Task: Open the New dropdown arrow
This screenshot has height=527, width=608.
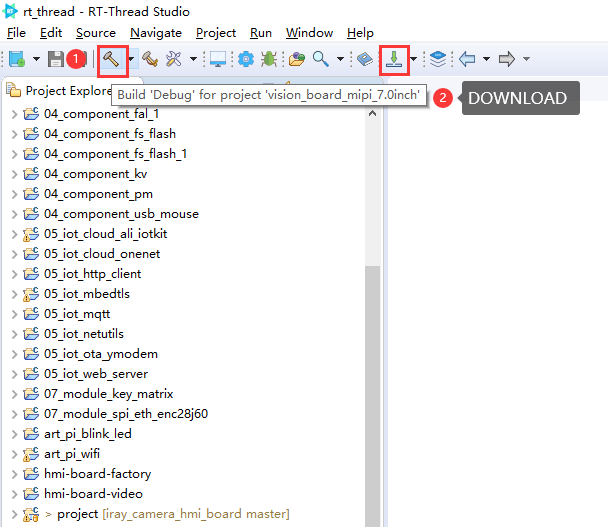Action: pyautogui.click(x=36, y=59)
